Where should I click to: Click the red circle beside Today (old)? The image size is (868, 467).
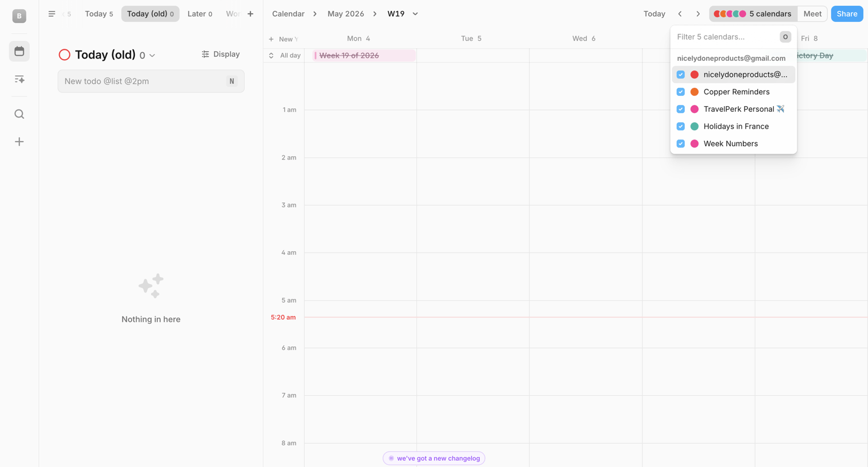click(x=64, y=55)
